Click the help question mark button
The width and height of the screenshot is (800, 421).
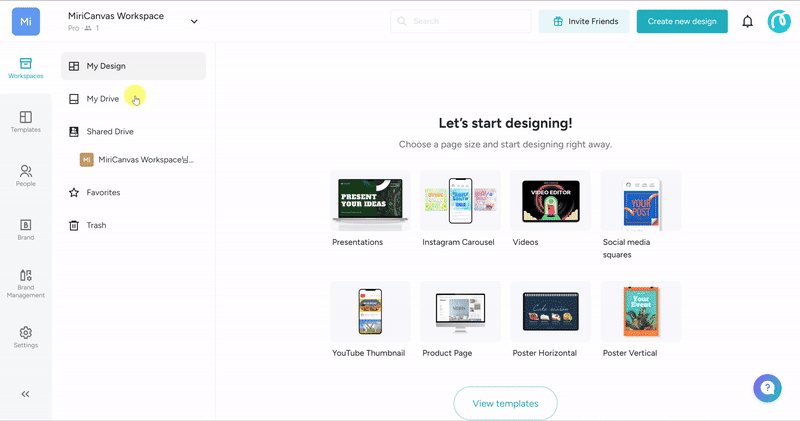point(767,388)
